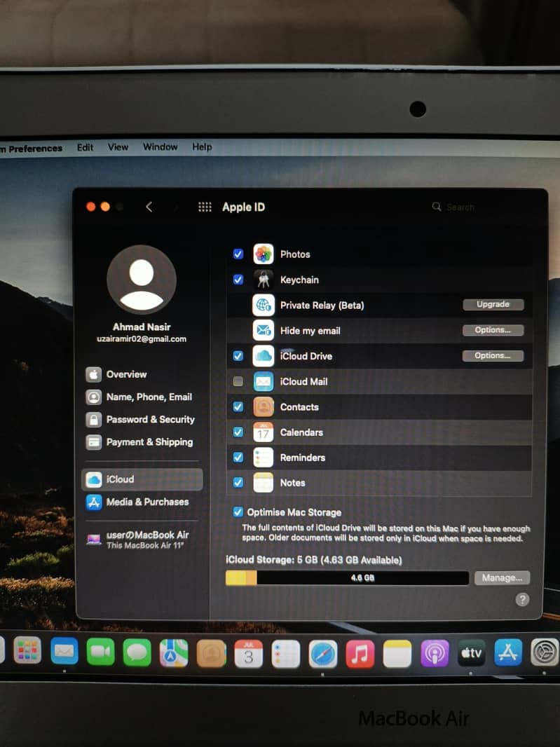The image size is (560, 747).
Task: Open Password & Security section
Action: click(x=141, y=419)
